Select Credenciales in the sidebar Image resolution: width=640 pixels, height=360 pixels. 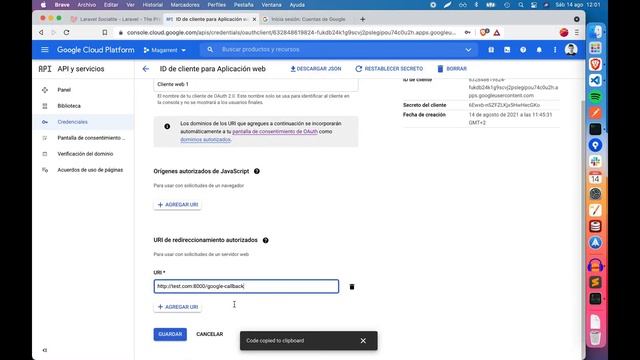(x=83, y=122)
